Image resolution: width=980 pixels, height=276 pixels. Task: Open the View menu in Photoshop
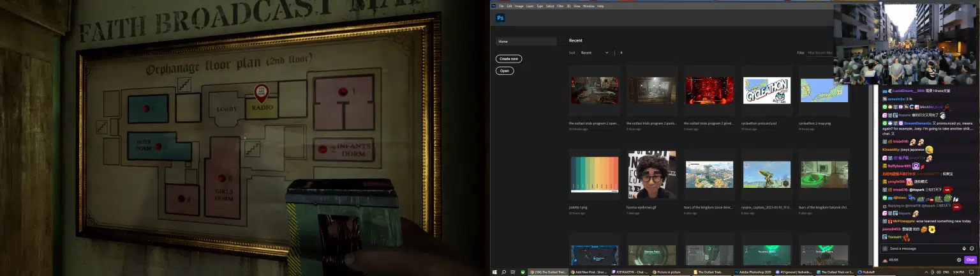(x=577, y=6)
